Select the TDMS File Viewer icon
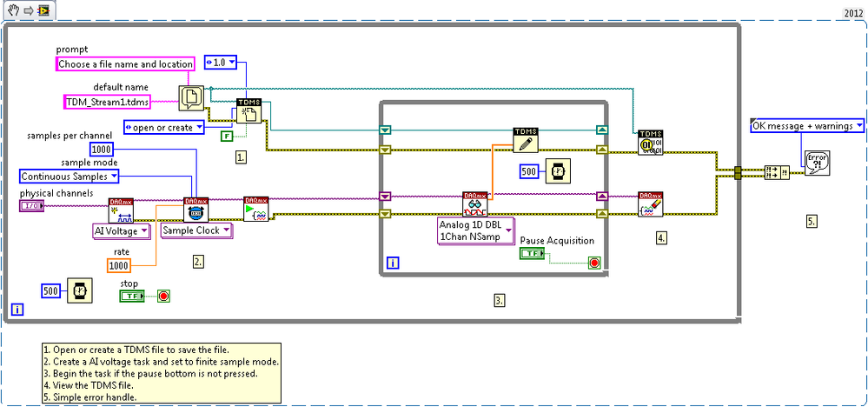This screenshot has height=407, width=868. pos(651,143)
